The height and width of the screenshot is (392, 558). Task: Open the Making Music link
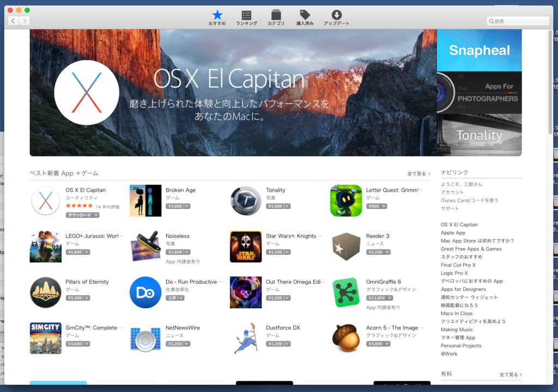tap(457, 330)
